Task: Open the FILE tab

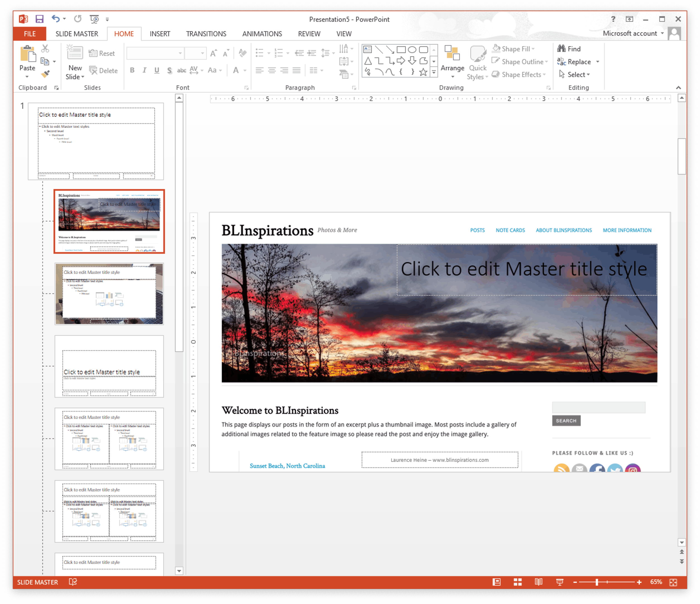Action: pos(30,34)
